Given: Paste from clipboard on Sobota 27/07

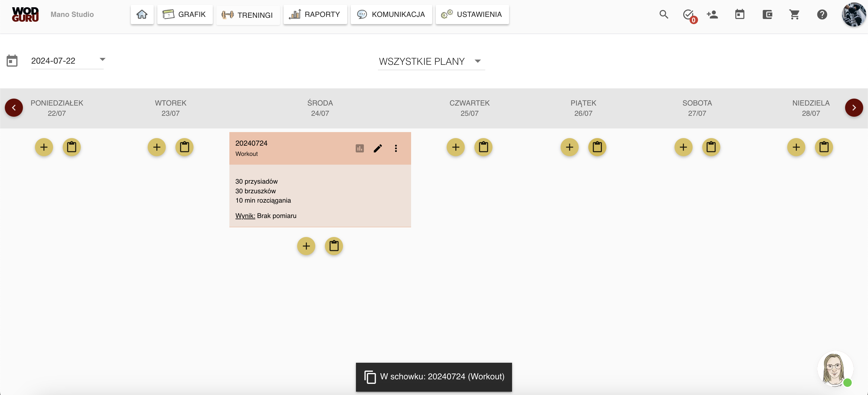Looking at the screenshot, I should click(711, 147).
